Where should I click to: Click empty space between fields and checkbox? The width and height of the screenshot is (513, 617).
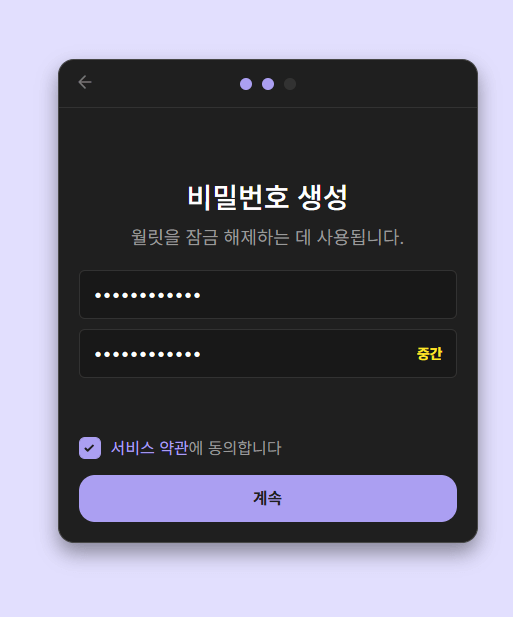click(x=268, y=407)
